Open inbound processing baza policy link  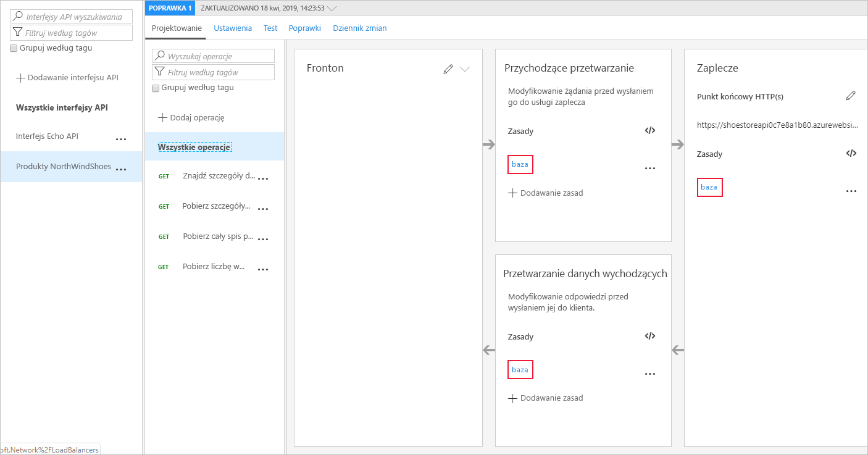(x=520, y=164)
